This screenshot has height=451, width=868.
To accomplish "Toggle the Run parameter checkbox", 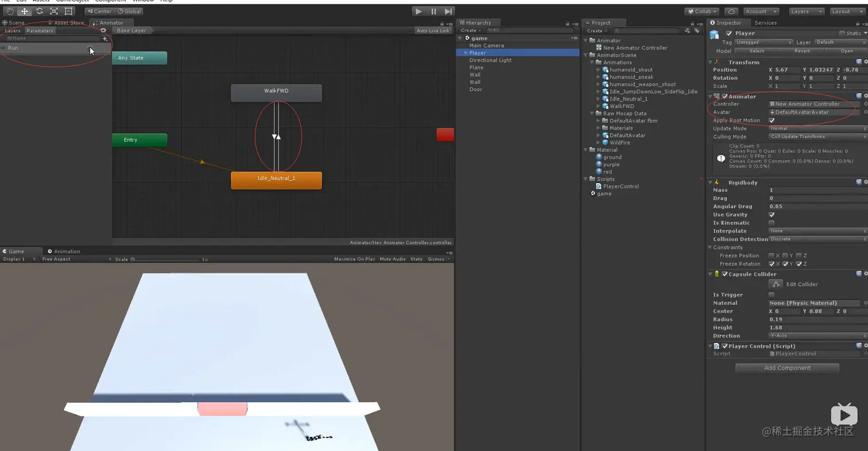I will point(90,48).
